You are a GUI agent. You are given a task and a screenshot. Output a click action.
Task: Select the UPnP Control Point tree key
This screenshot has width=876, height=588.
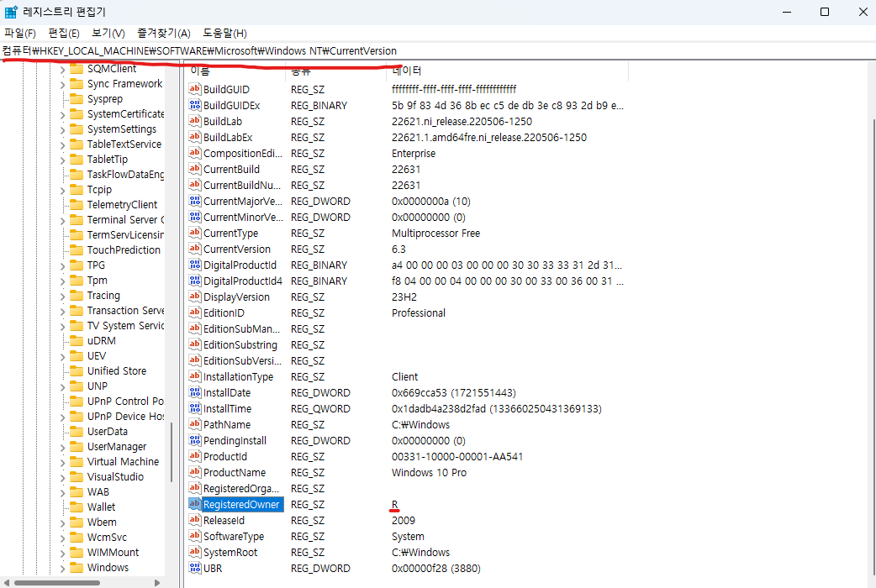coord(125,401)
